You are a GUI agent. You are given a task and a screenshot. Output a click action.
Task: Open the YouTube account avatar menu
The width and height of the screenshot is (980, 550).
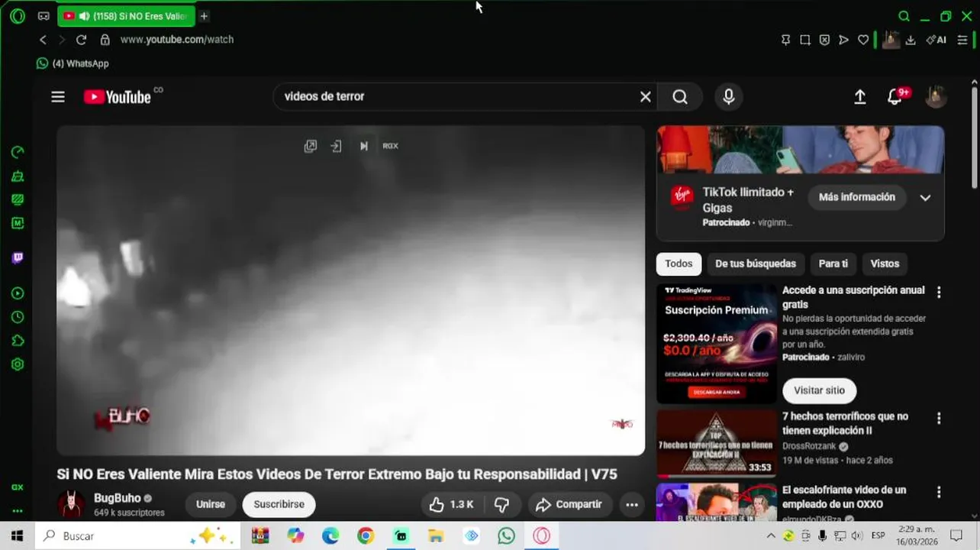pos(936,96)
